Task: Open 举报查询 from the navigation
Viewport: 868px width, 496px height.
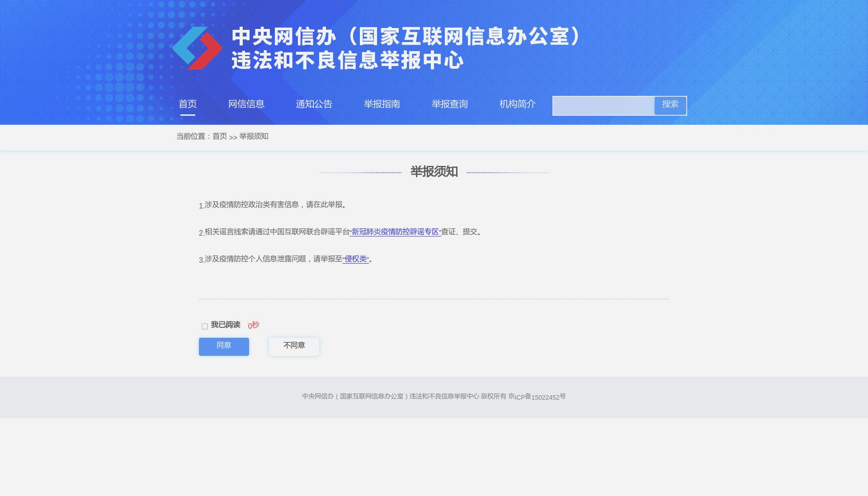Action: tap(450, 104)
